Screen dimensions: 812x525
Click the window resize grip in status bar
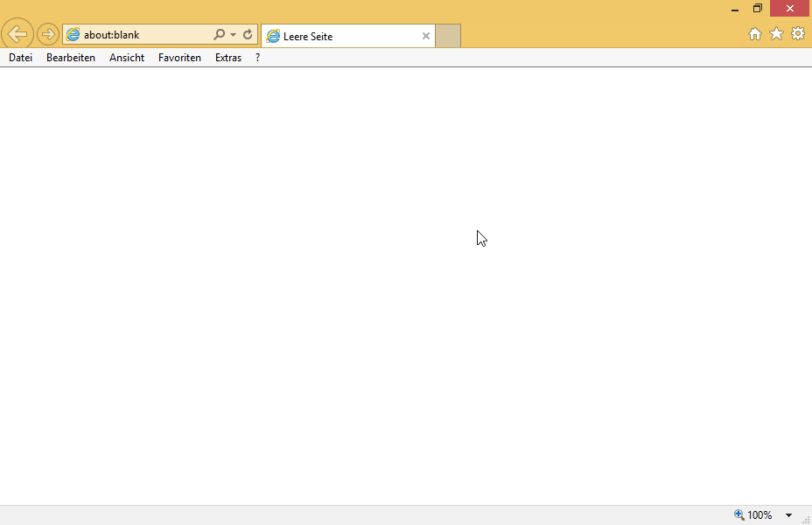pos(806,520)
